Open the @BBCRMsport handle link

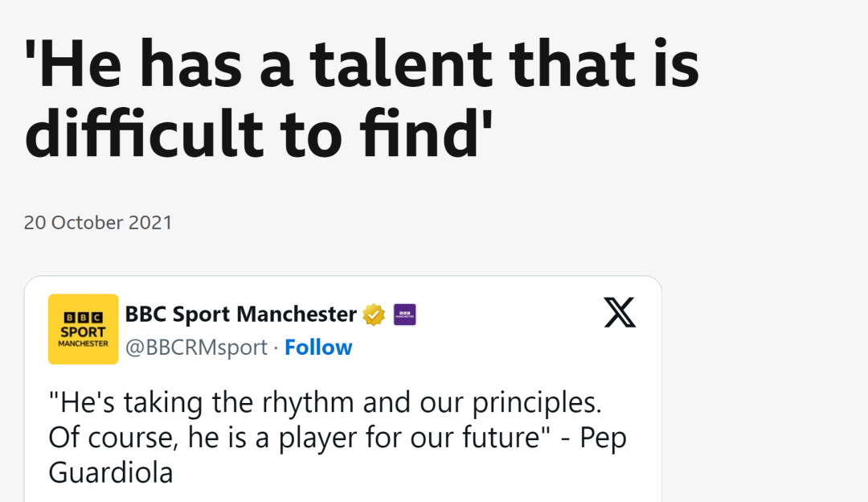click(197, 348)
